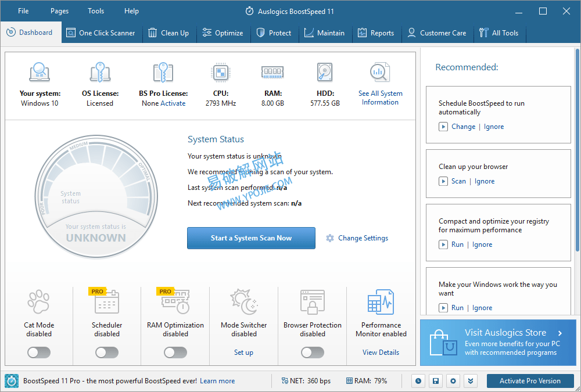Click the floppy disk save icon
The width and height of the screenshot is (581, 392).
[x=435, y=381]
